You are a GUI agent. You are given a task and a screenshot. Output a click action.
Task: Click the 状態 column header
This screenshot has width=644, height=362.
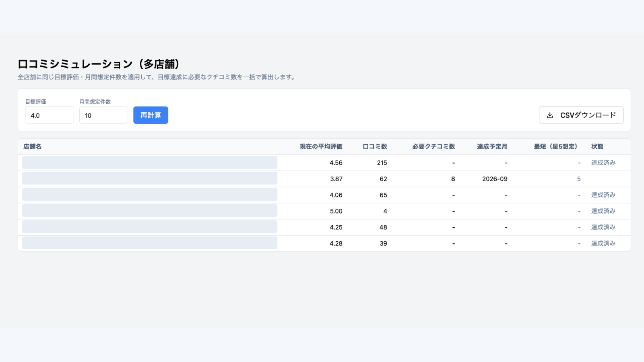coord(597,147)
